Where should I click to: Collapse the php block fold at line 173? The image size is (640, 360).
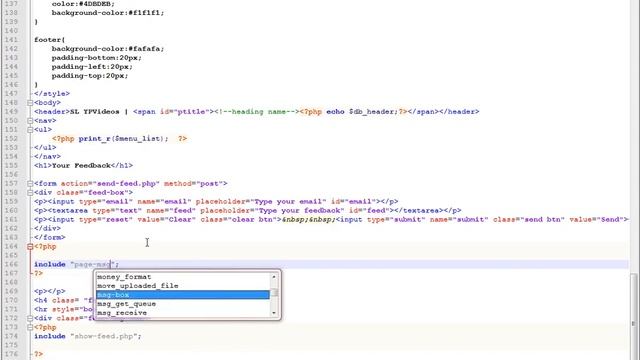(x=30, y=327)
